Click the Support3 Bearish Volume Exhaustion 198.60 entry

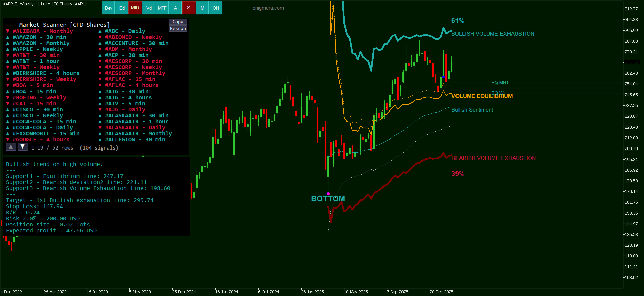[x=88, y=188]
